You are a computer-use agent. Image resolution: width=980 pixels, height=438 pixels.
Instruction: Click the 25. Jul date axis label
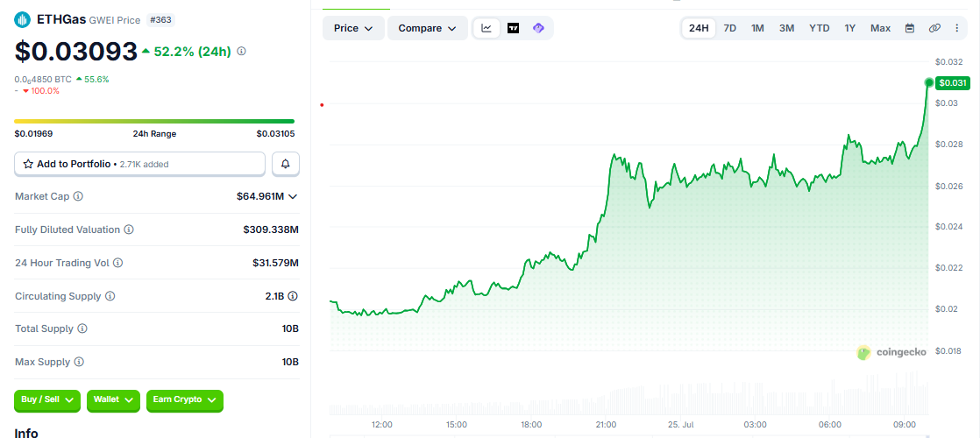[x=680, y=424]
